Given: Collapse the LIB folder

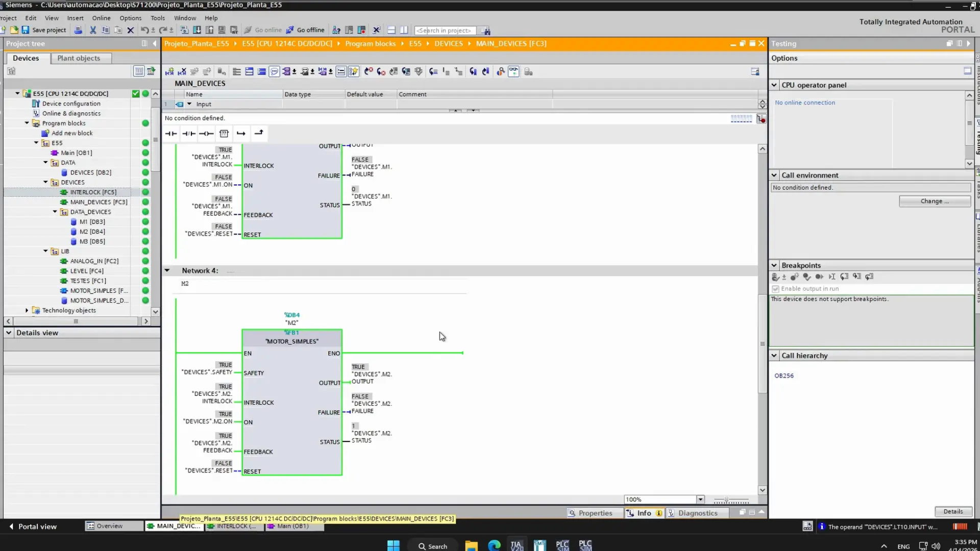Looking at the screenshot, I should point(45,251).
